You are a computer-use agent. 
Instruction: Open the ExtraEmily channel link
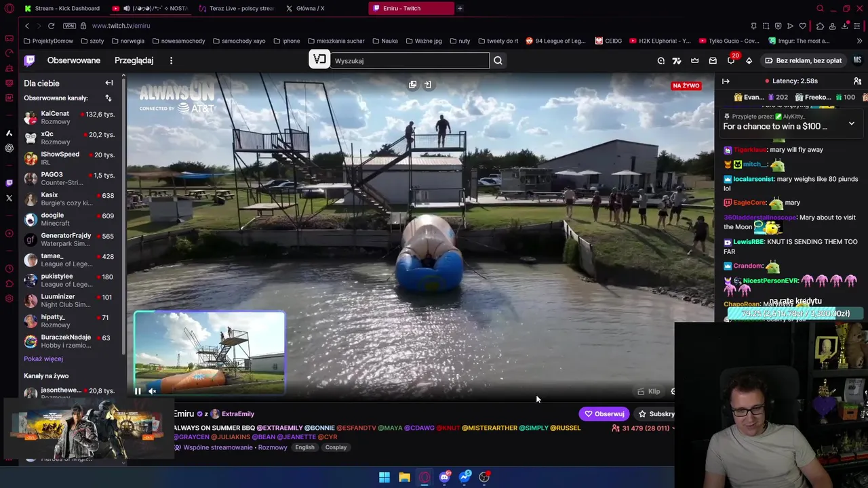pos(237,414)
